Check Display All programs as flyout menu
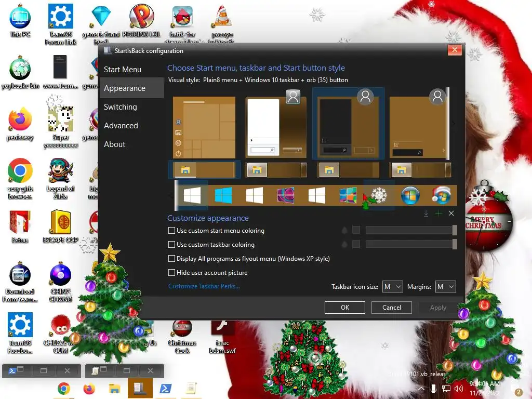Image resolution: width=532 pixels, height=399 pixels. (171, 259)
